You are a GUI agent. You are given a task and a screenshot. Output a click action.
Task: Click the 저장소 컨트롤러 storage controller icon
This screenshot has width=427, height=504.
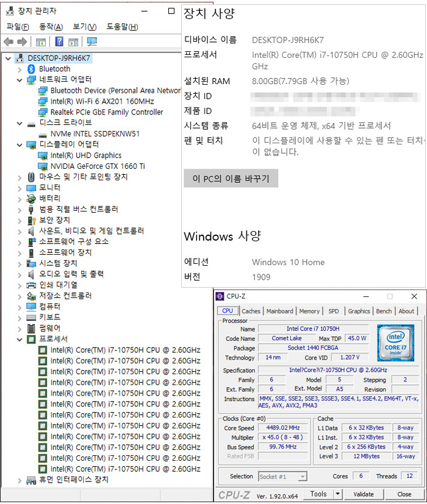coord(31,296)
